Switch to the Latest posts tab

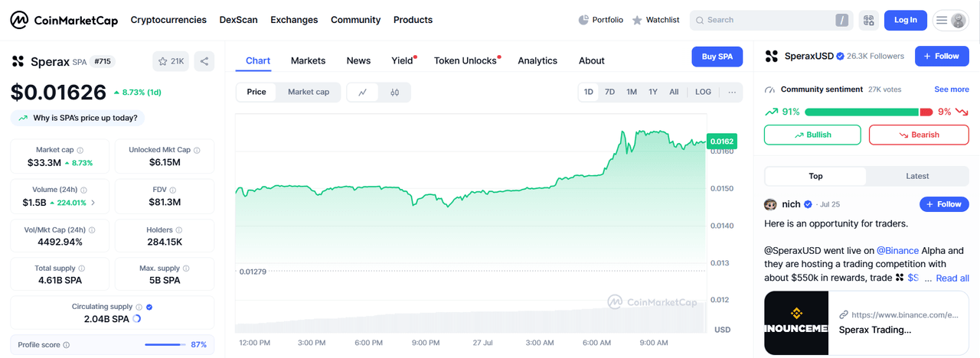pyautogui.click(x=917, y=176)
